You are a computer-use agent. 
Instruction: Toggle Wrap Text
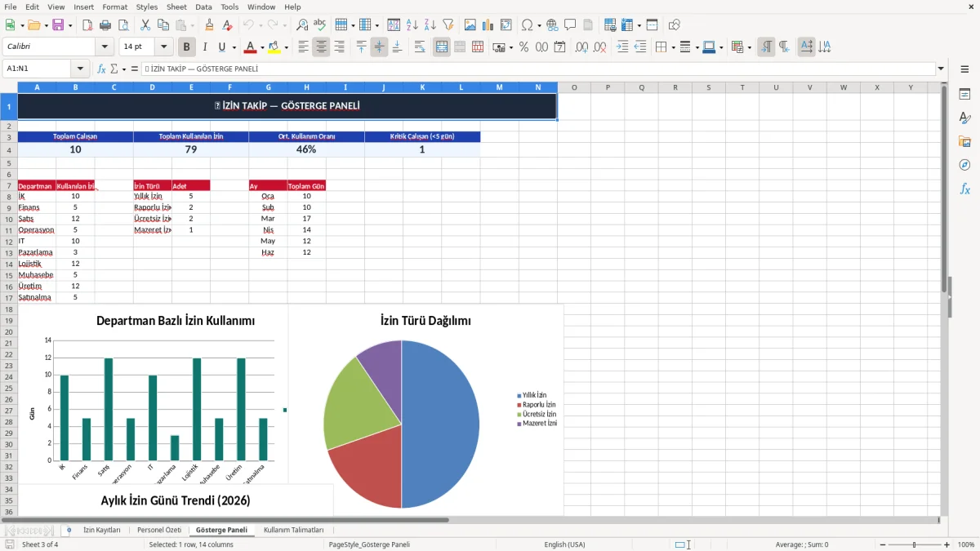(x=420, y=47)
